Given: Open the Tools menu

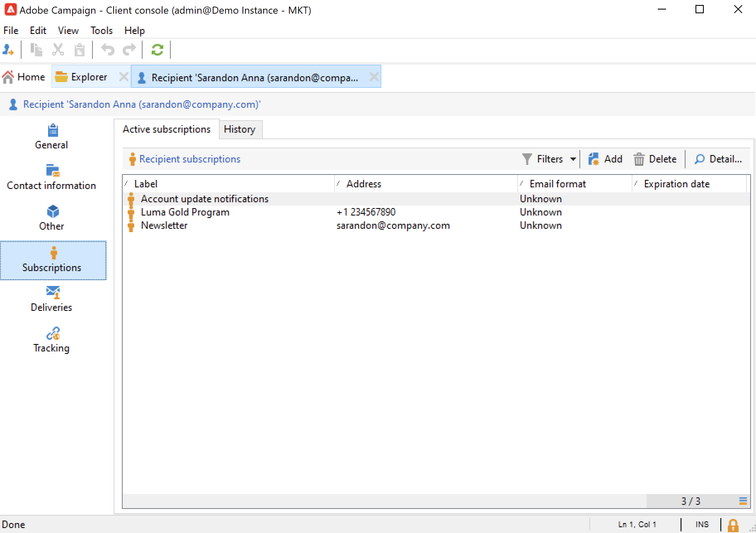Looking at the screenshot, I should 102,31.
